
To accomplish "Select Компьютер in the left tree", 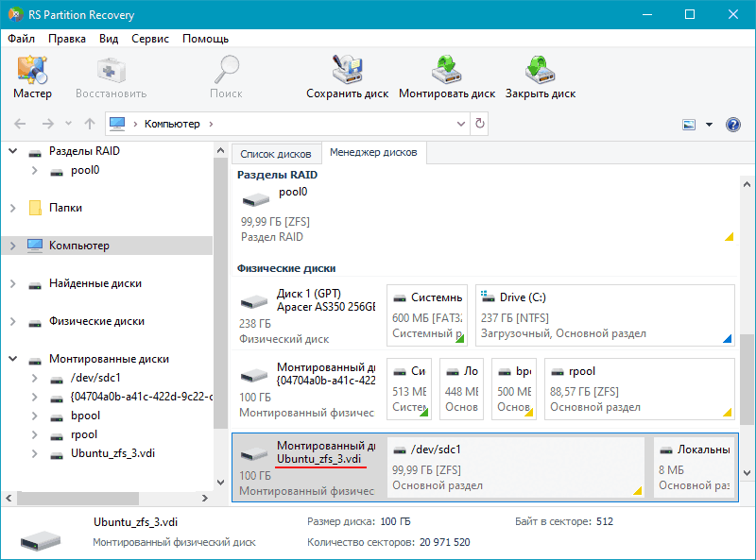I will click(x=79, y=246).
